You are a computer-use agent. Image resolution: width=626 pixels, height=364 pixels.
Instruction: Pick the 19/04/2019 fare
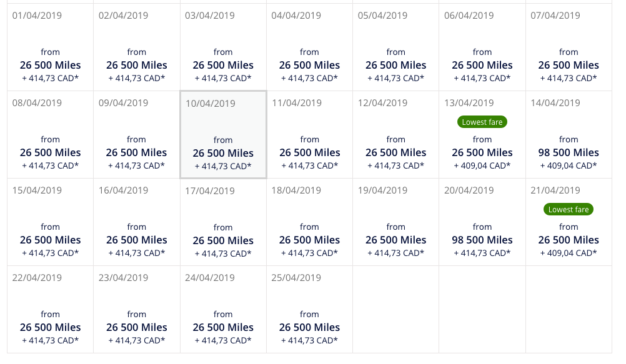point(395,222)
